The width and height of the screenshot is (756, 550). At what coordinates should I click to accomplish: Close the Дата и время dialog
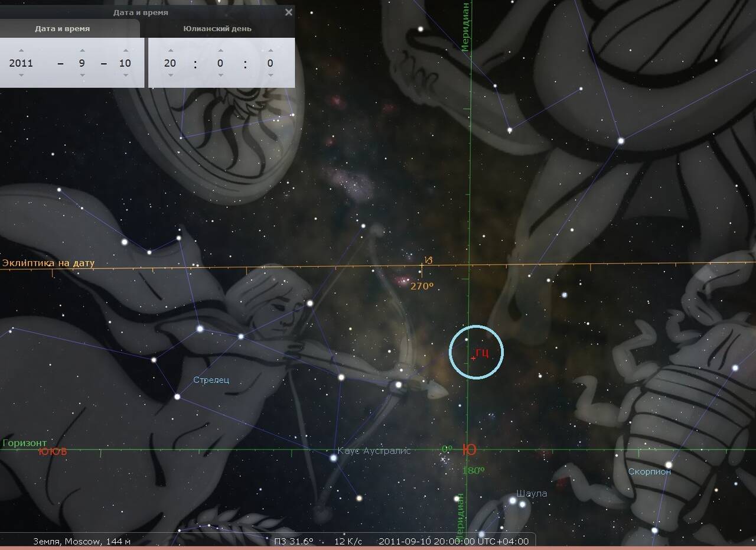point(288,12)
